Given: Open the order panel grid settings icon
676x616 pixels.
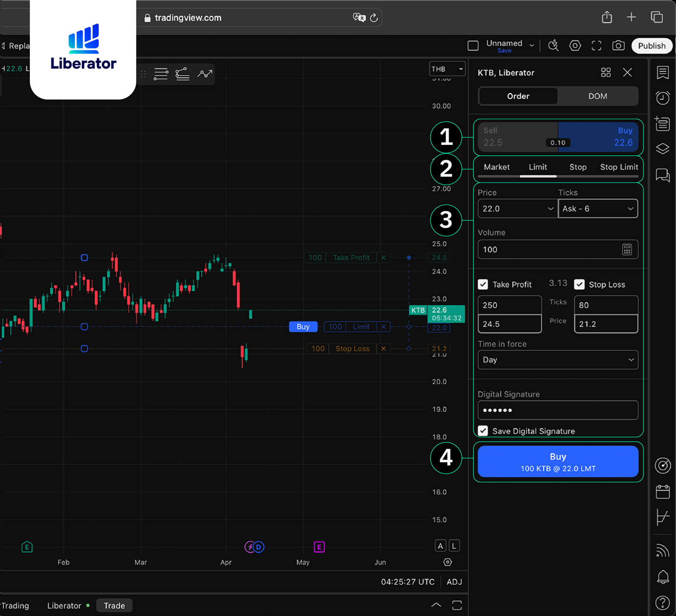Looking at the screenshot, I should pyautogui.click(x=606, y=72).
